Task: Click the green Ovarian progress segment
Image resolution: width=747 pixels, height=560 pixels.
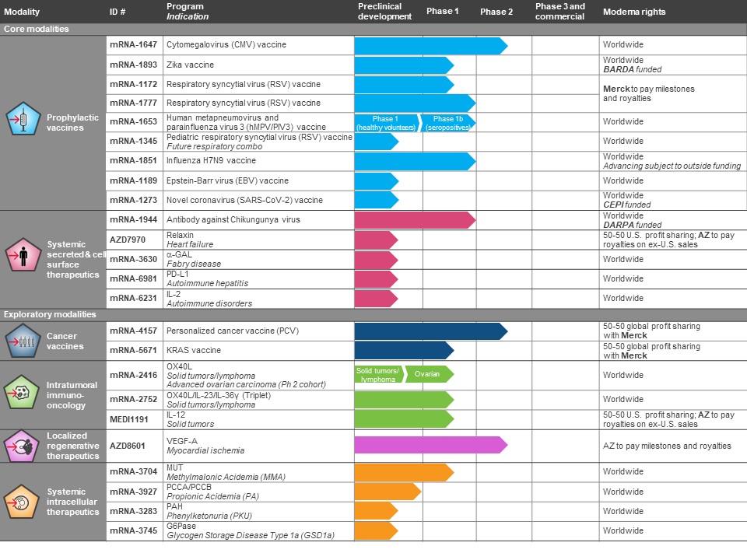Action: (x=428, y=374)
